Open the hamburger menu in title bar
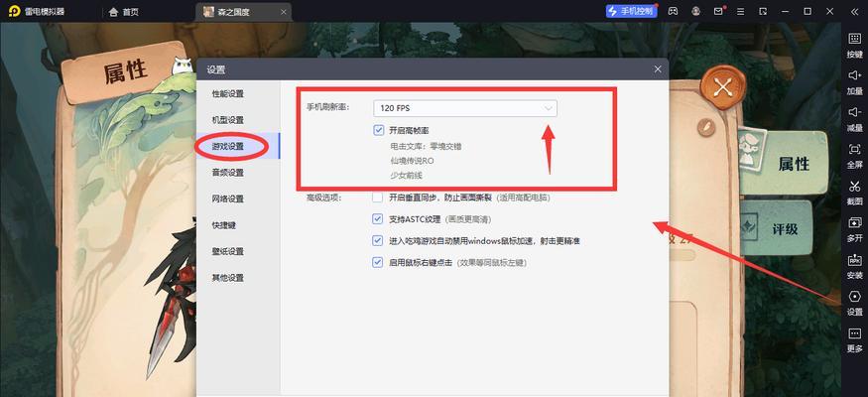This screenshot has width=868, height=397. point(741,11)
